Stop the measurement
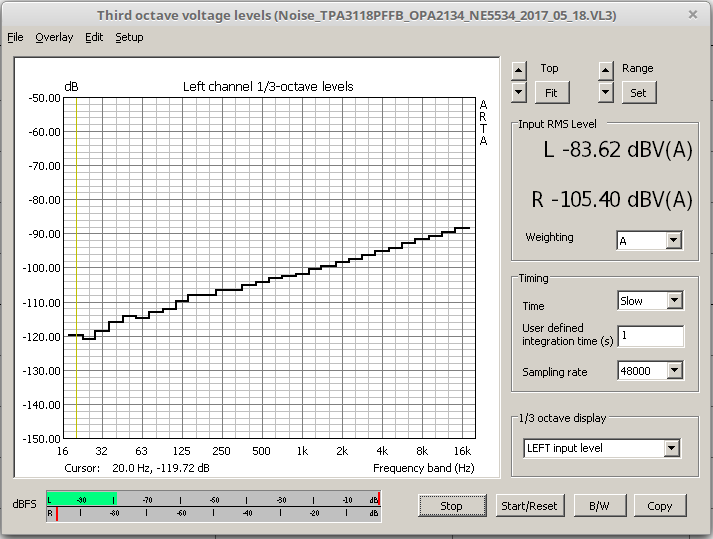Viewport: 713px width, 539px height. (x=451, y=505)
